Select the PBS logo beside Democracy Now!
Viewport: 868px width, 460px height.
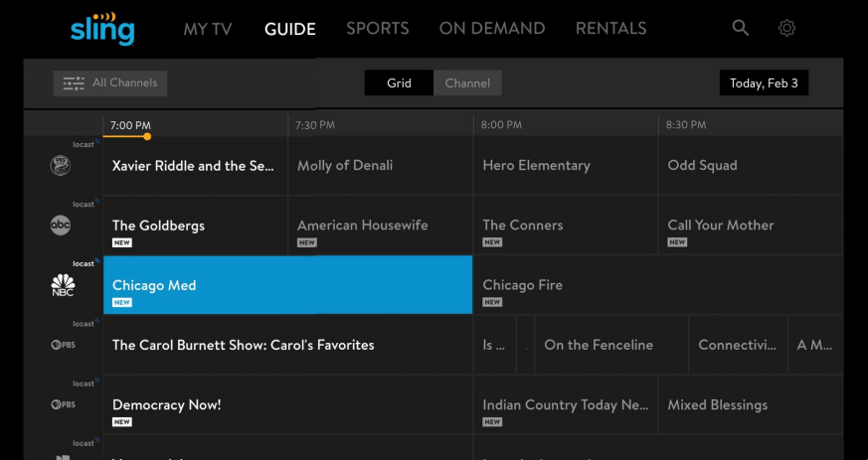[63, 404]
